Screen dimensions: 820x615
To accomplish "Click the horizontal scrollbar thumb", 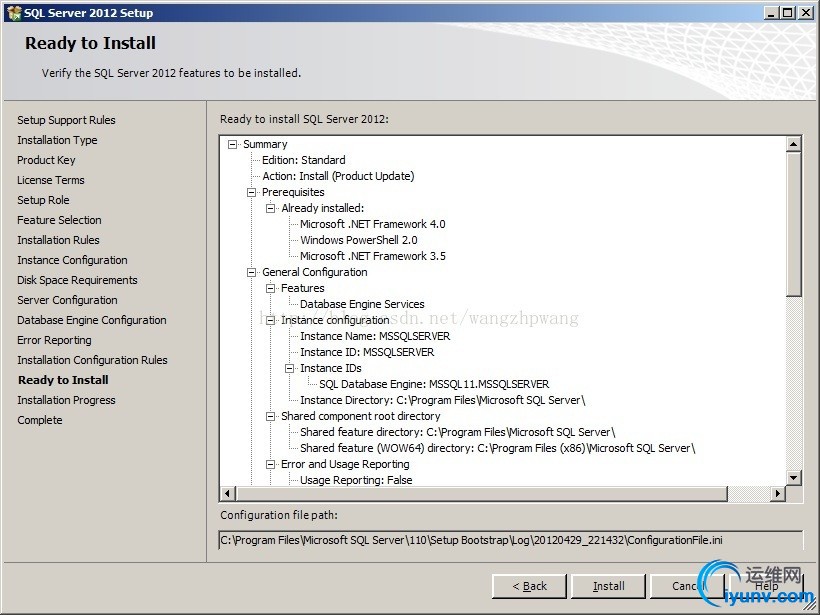I will [481, 493].
